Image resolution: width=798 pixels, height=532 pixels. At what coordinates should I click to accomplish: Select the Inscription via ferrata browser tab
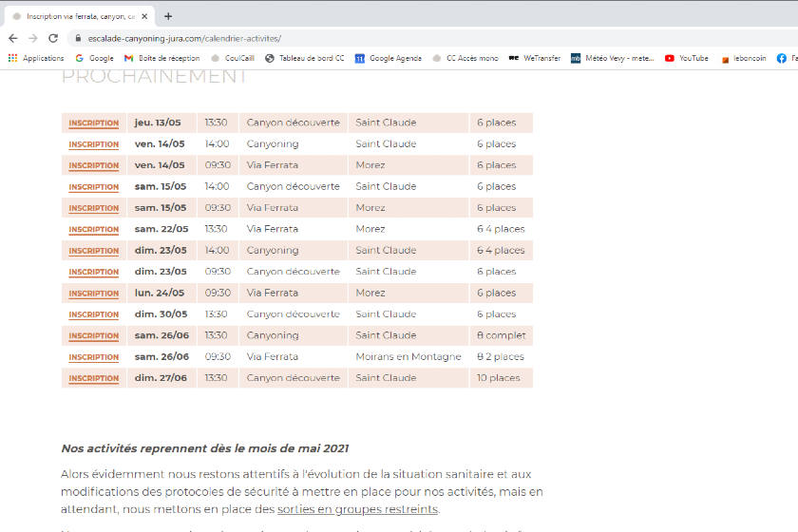tap(76, 16)
